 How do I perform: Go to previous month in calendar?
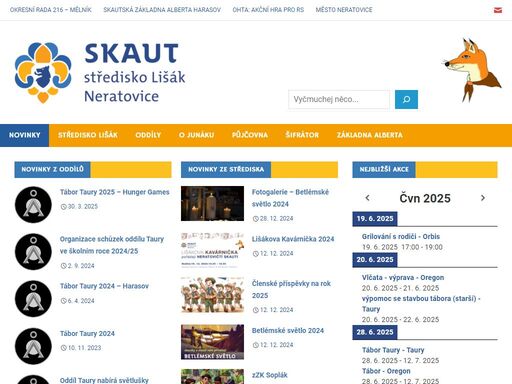(367, 198)
